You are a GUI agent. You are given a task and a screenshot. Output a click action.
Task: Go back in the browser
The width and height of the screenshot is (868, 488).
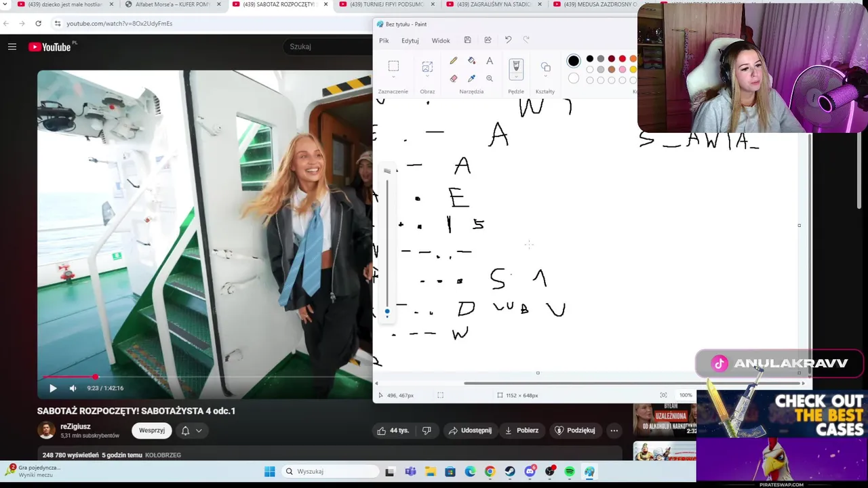[x=6, y=23]
